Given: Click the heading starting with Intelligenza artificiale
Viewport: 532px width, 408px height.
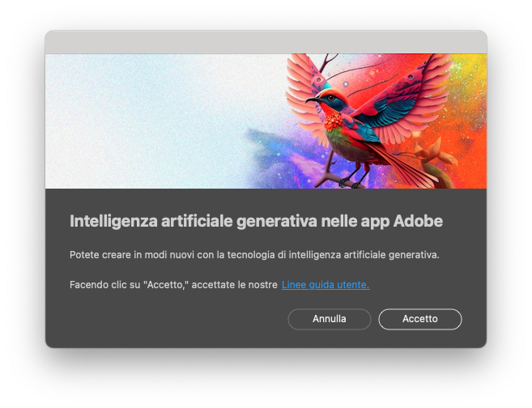Looking at the screenshot, I should 256,222.
